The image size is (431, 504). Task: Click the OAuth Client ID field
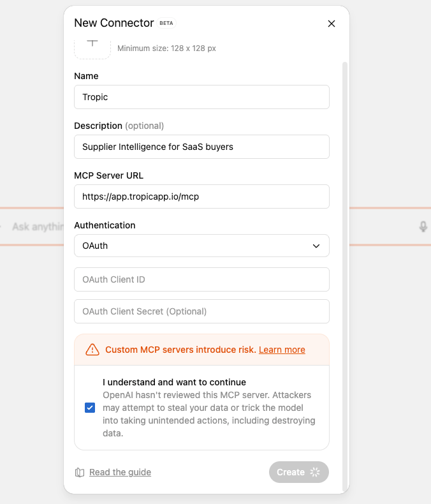pyautogui.click(x=201, y=279)
